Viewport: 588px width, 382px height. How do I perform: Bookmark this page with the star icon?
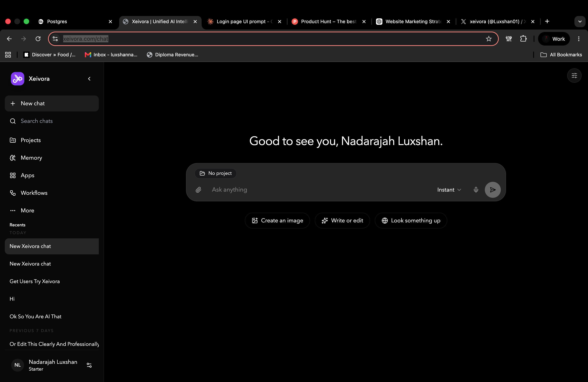pyautogui.click(x=488, y=39)
